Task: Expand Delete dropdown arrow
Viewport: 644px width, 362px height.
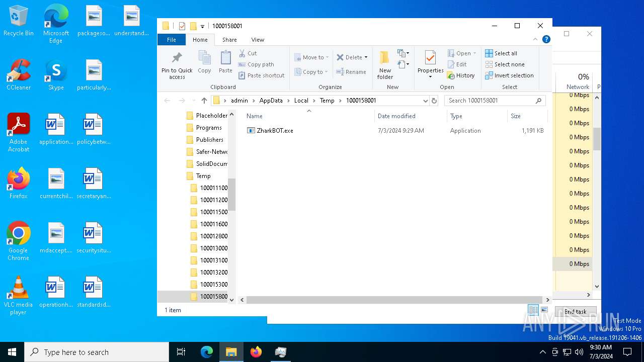Action: click(x=366, y=57)
